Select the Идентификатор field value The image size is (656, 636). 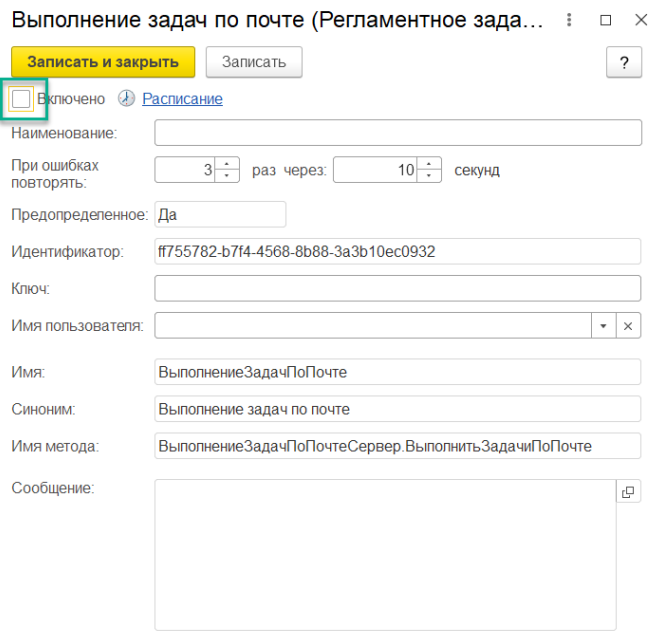pos(397,252)
